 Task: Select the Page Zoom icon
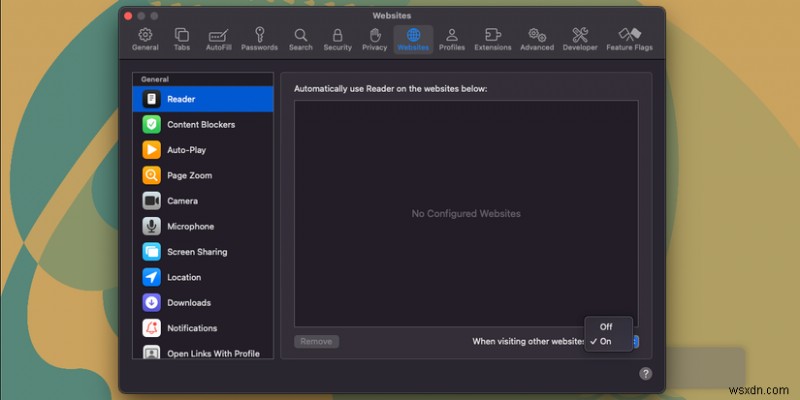pos(152,176)
